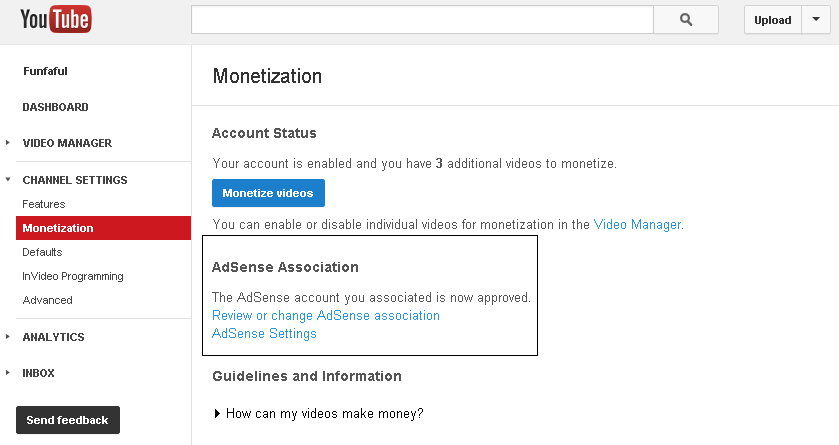Select Features under Channel Settings
839x445 pixels.
click(x=43, y=204)
